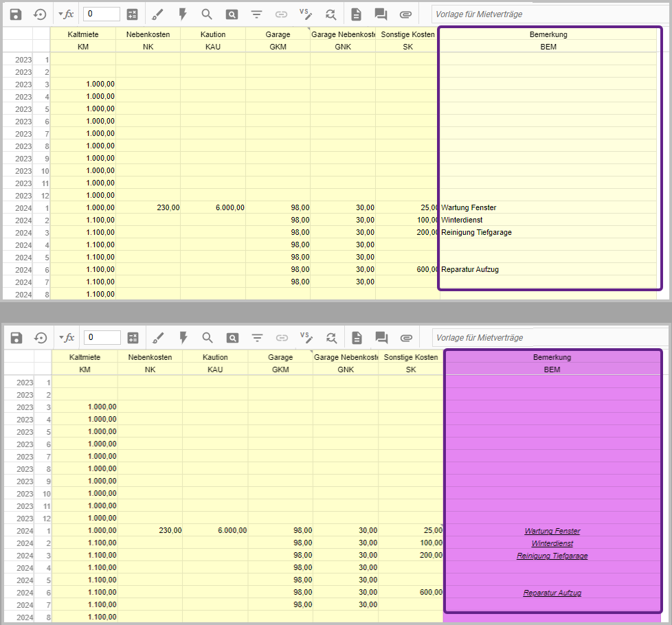Select the paintbrush format icon in the lower toolbar
672x625 pixels.
point(158,337)
